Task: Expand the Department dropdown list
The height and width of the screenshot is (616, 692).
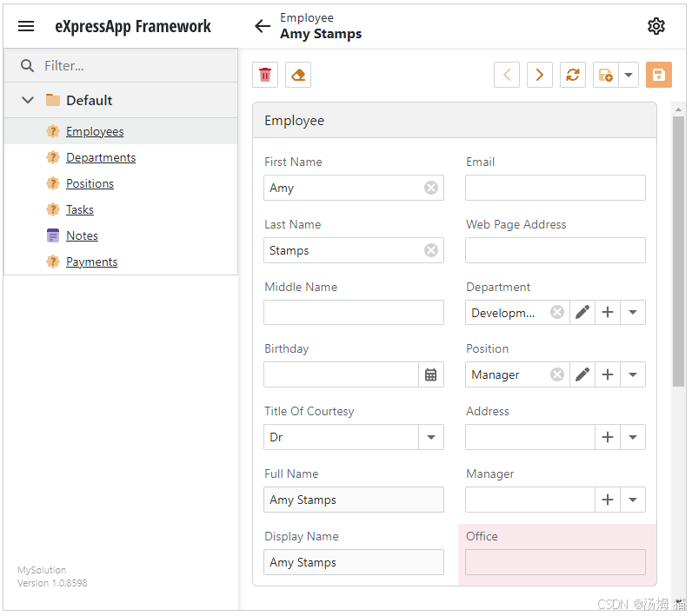Action: 633,312
